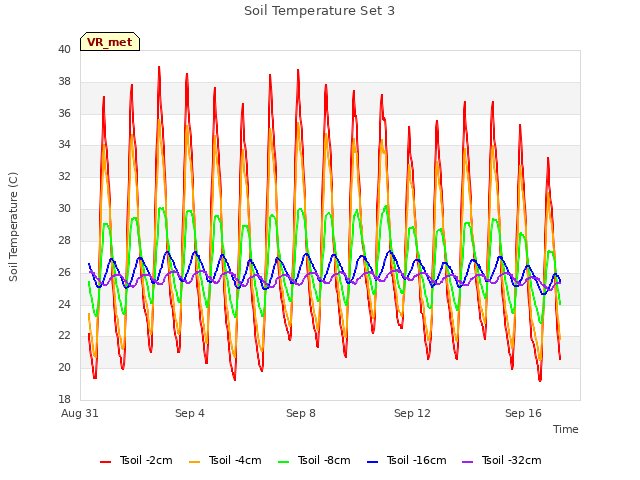Click the 32 y-axis tick label
Screen dimensions: 640x480
[x=64, y=177]
